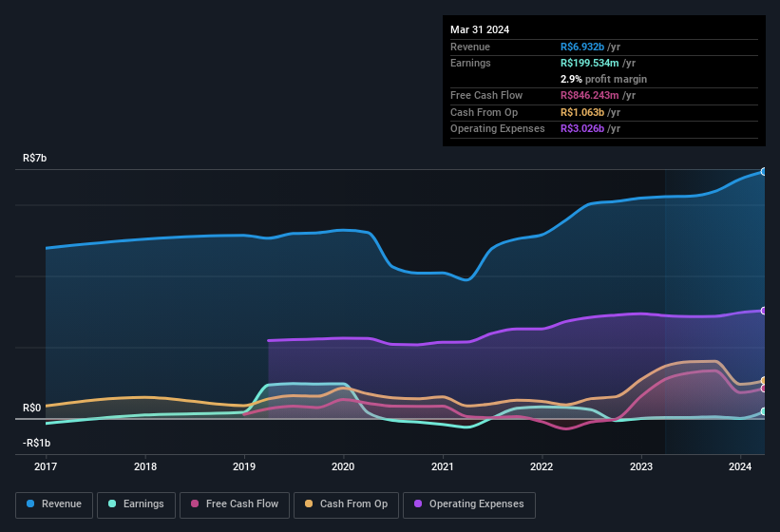780x532 pixels.
Task: Toggle the Cash From Op legend button
Action: point(346,504)
